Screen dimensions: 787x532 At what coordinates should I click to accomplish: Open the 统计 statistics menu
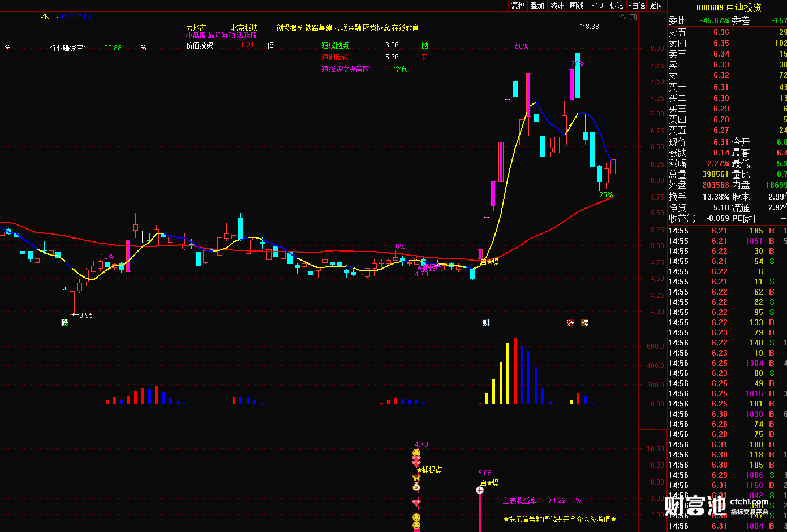click(x=557, y=6)
